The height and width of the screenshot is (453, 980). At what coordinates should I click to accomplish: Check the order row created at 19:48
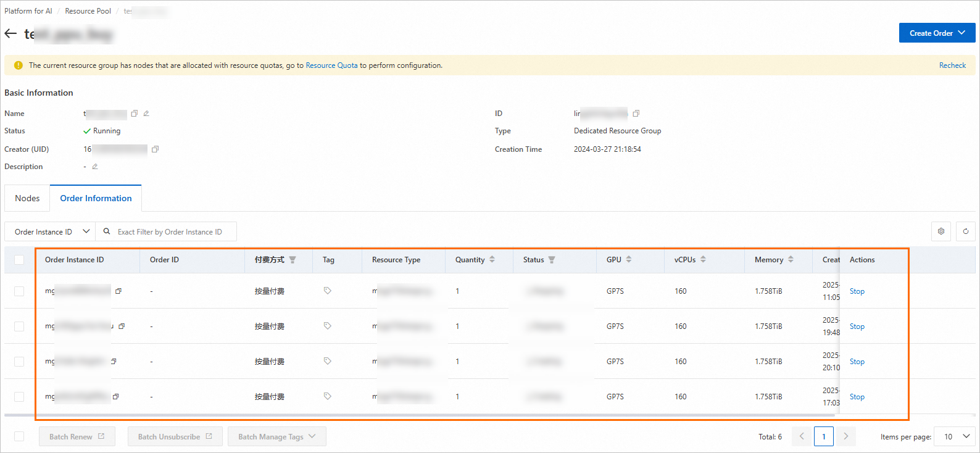coord(19,326)
